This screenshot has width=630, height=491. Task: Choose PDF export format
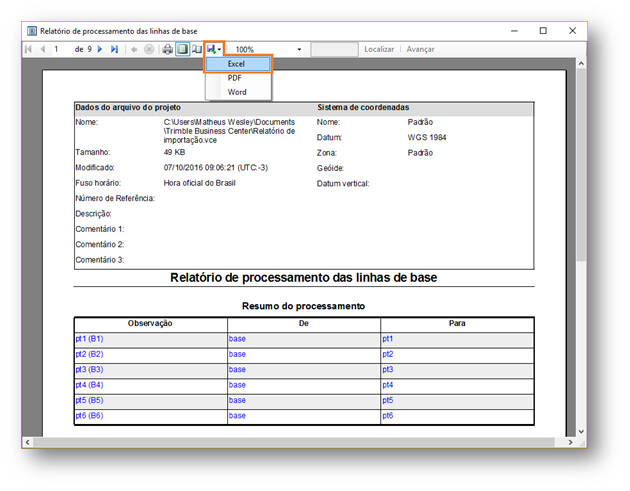point(235,78)
